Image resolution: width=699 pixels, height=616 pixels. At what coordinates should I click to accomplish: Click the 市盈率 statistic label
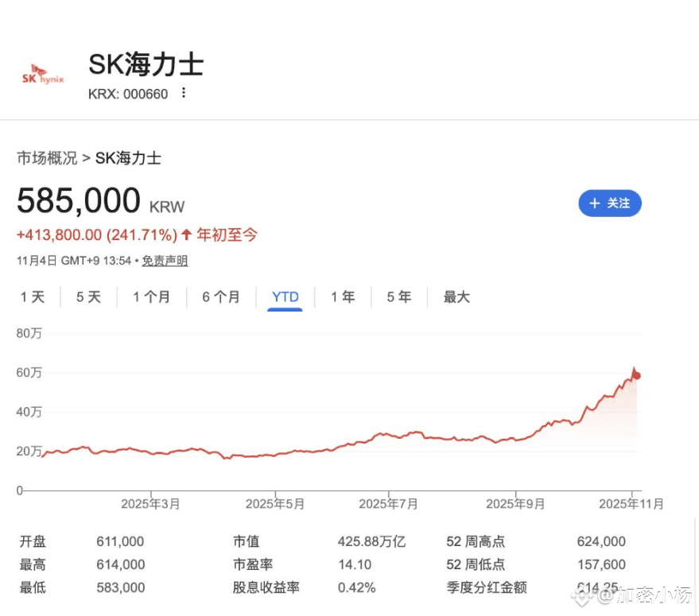tap(253, 564)
